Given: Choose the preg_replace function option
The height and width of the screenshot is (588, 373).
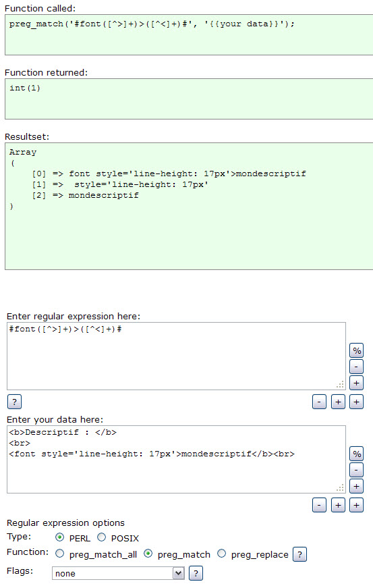Looking at the screenshot, I should [222, 554].
